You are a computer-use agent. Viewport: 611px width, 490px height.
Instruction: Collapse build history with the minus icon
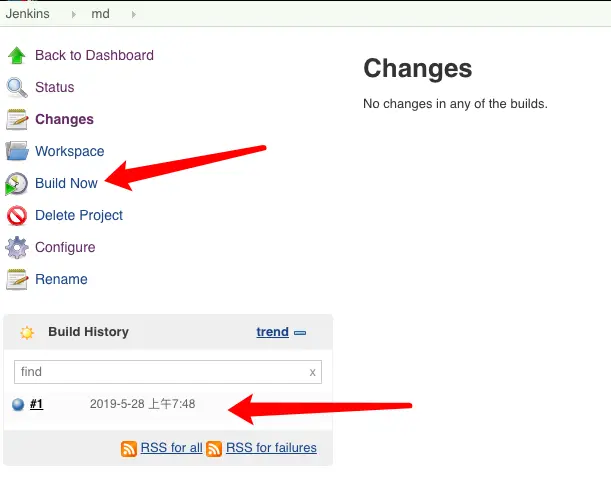click(300, 333)
